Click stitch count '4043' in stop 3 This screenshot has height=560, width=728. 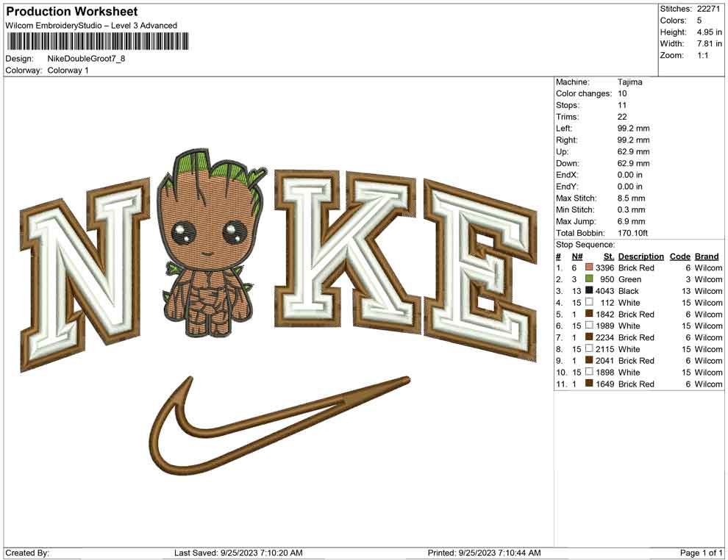(604, 290)
